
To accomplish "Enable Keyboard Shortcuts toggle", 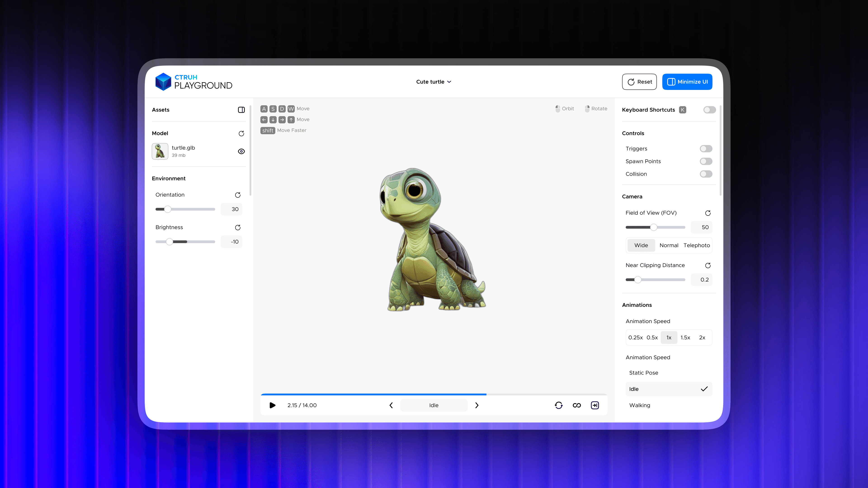I will coord(709,110).
